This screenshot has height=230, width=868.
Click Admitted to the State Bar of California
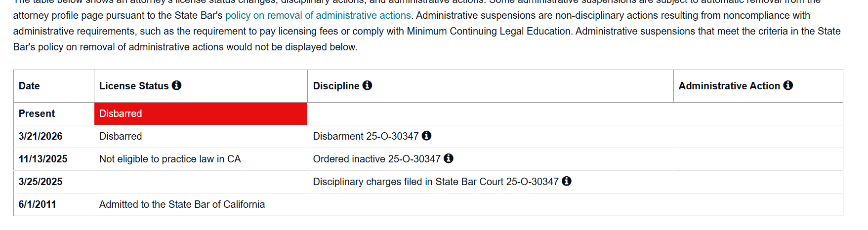(182, 204)
